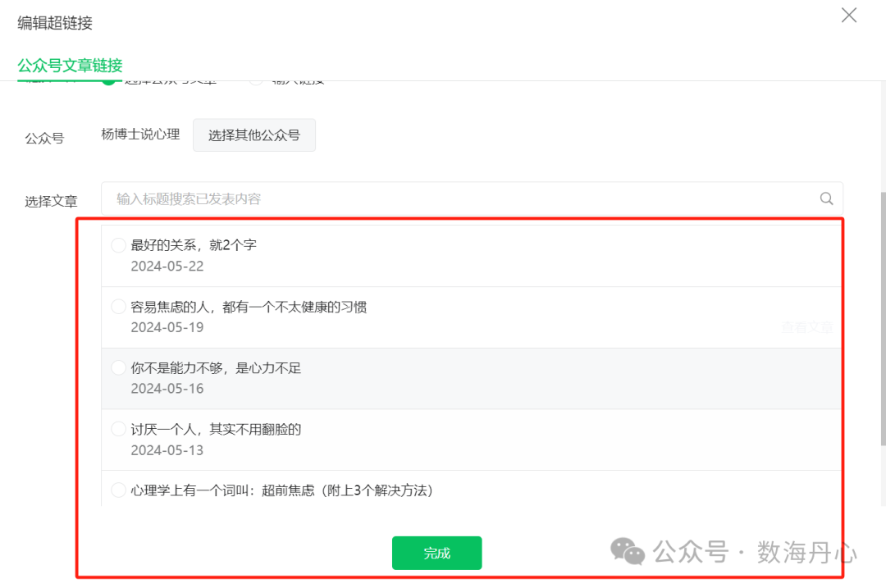Click the green 完成 button

pos(436,553)
